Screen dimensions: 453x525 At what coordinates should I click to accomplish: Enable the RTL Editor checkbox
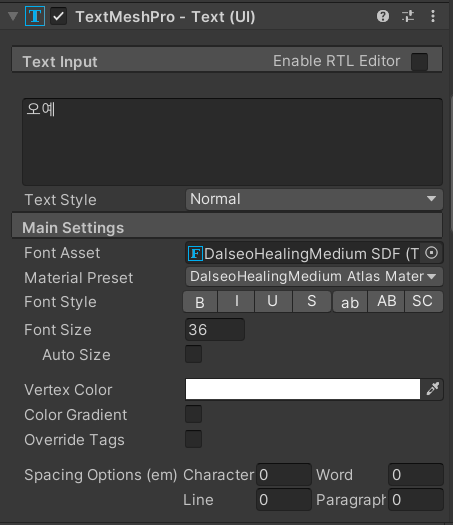coord(419,62)
